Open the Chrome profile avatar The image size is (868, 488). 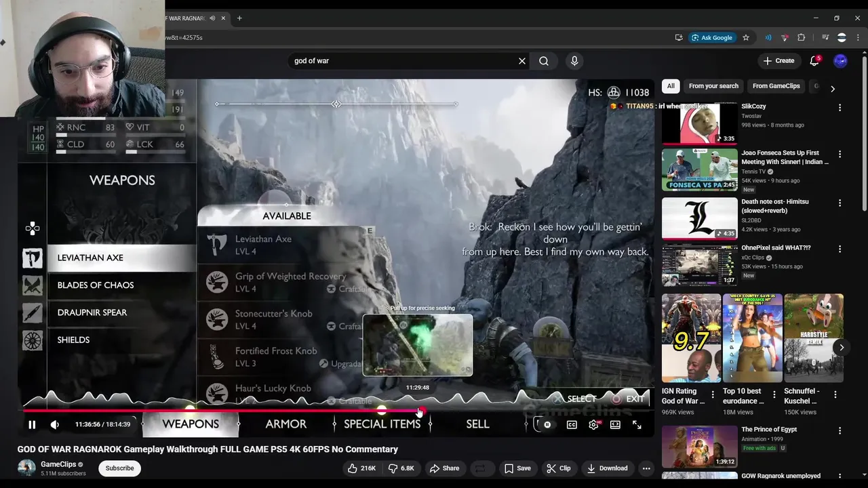tap(842, 38)
